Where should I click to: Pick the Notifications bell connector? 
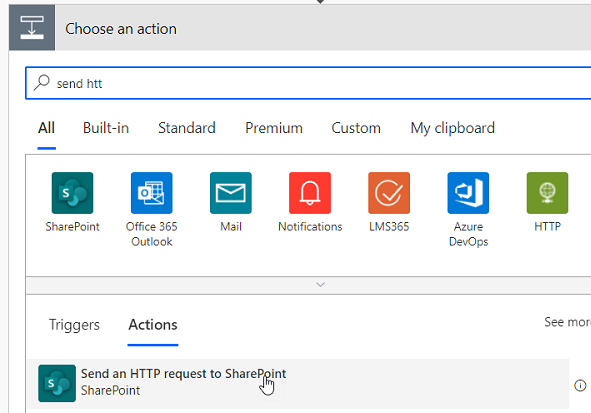(x=310, y=193)
